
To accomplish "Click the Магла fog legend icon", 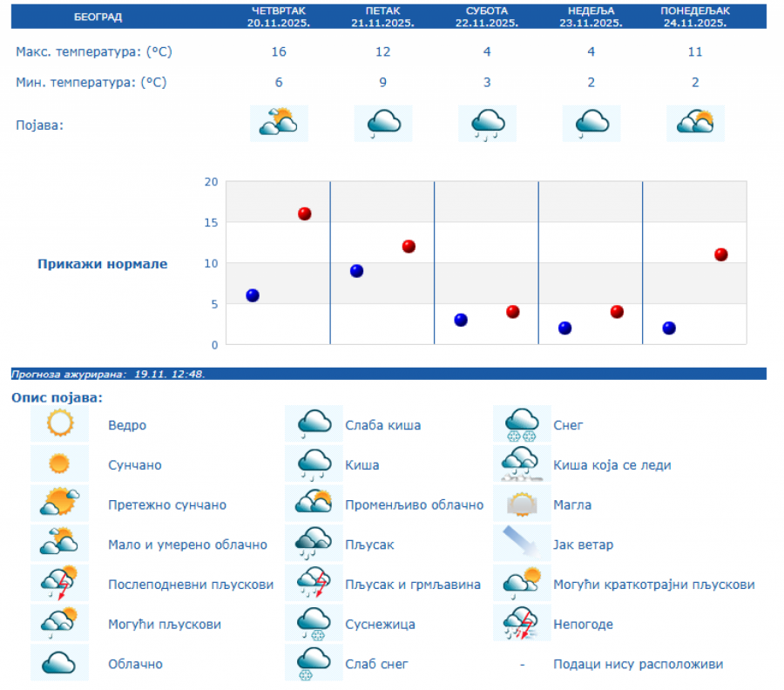I will pyautogui.click(x=522, y=504).
